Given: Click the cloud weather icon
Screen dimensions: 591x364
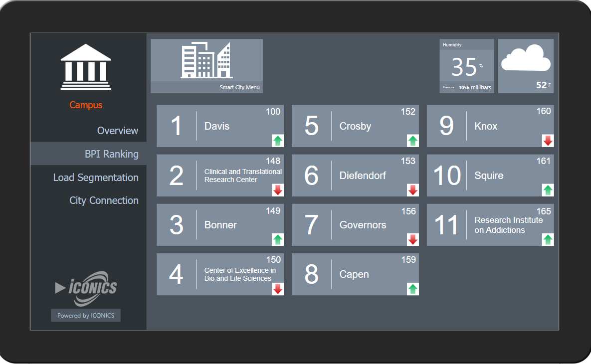Looking at the screenshot, I should coord(526,60).
